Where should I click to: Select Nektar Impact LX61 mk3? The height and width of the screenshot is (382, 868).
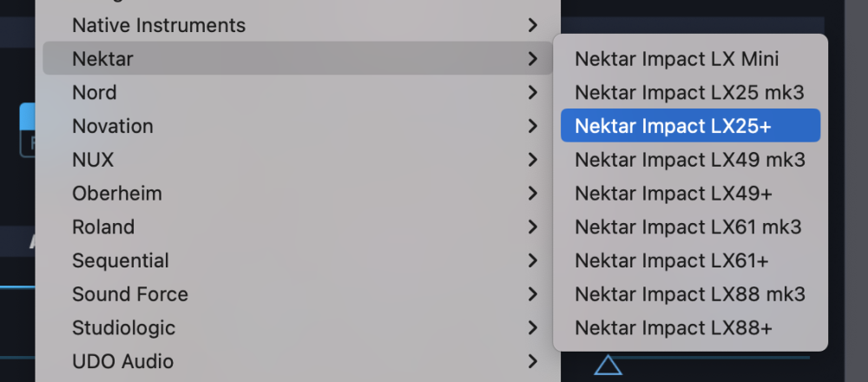(688, 227)
